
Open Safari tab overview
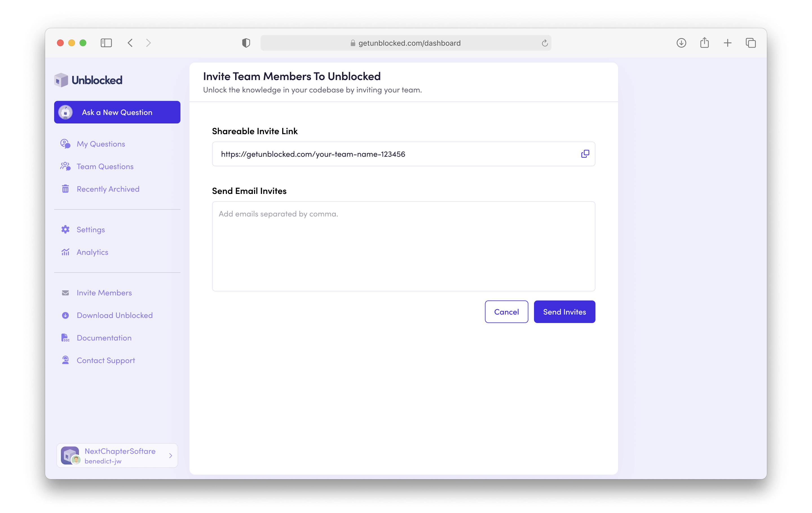tap(751, 43)
